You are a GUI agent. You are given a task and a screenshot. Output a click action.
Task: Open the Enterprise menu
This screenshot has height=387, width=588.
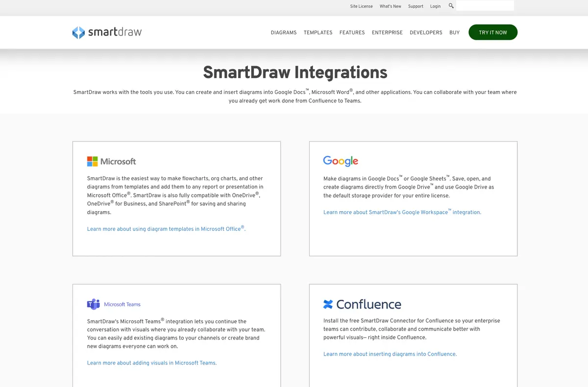coord(387,33)
